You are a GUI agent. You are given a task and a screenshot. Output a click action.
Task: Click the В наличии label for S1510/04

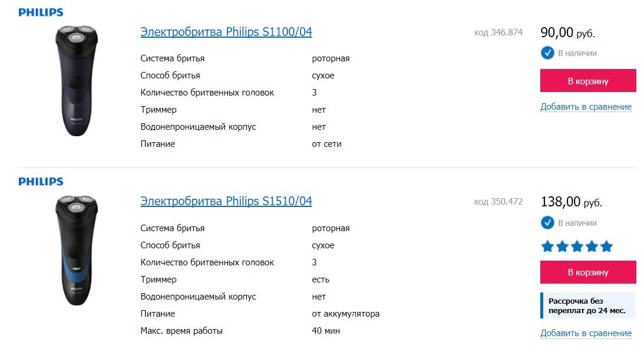pyautogui.click(x=577, y=223)
